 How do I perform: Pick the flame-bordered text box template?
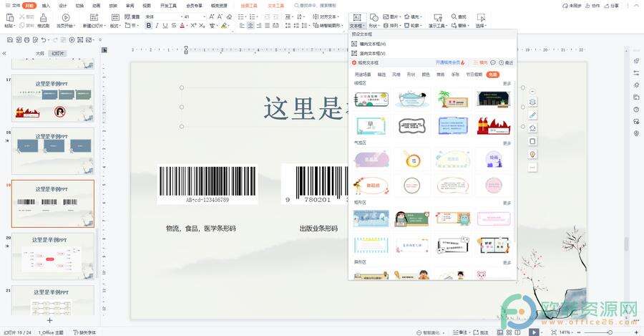click(493, 126)
